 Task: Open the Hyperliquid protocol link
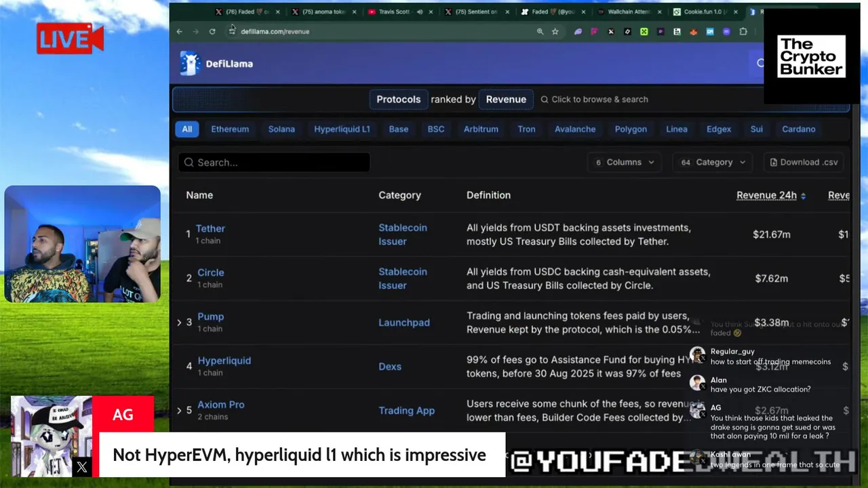[x=224, y=361]
